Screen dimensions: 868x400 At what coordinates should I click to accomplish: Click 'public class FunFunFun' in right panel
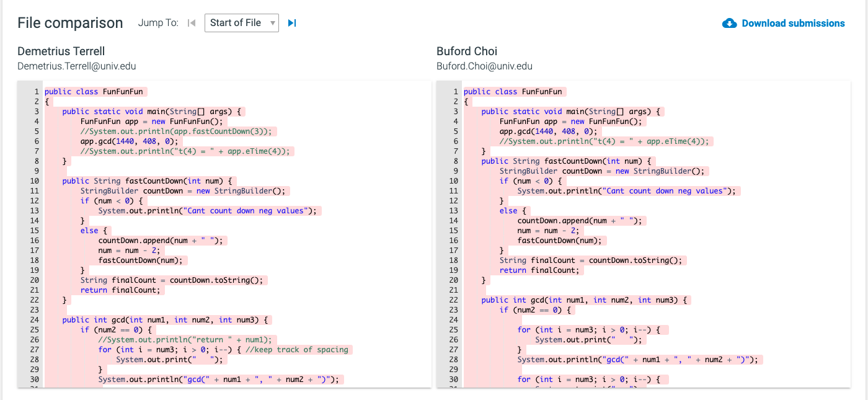[513, 92]
